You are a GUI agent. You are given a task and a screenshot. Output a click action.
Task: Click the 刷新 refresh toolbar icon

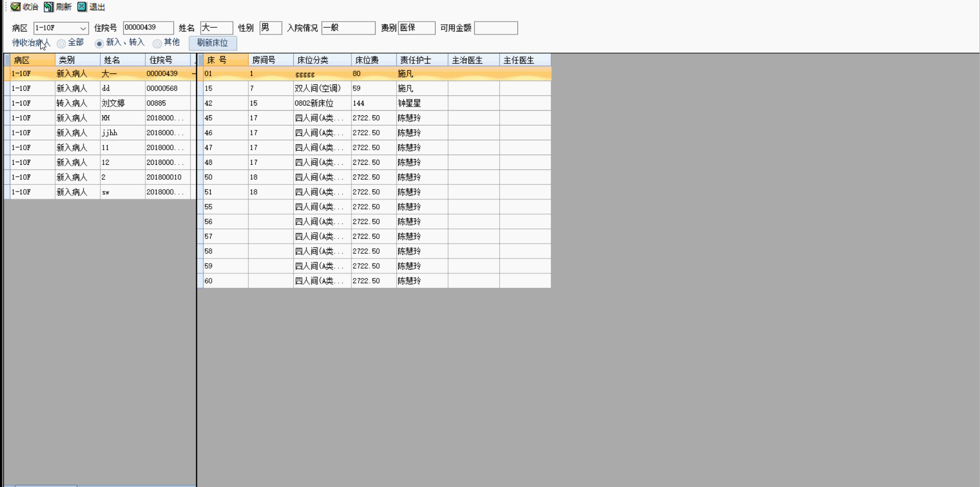click(x=48, y=7)
